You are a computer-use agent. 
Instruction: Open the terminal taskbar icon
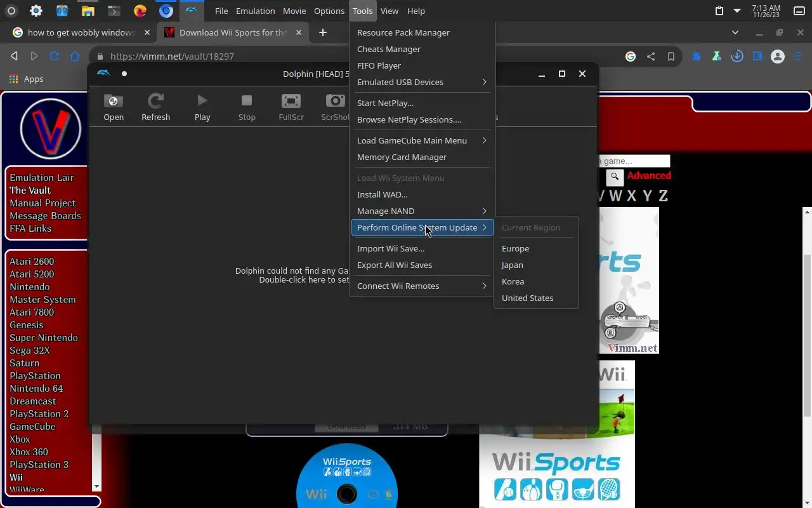(x=114, y=11)
